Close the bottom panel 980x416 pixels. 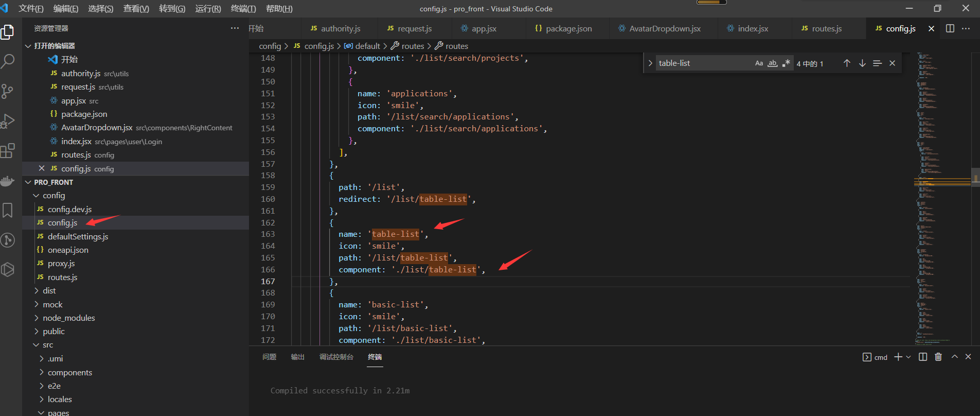968,357
